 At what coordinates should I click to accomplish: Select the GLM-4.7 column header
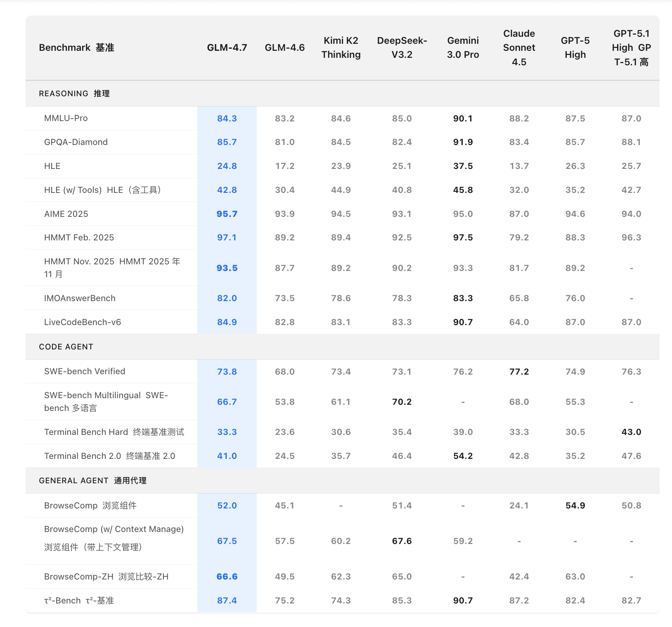[227, 47]
